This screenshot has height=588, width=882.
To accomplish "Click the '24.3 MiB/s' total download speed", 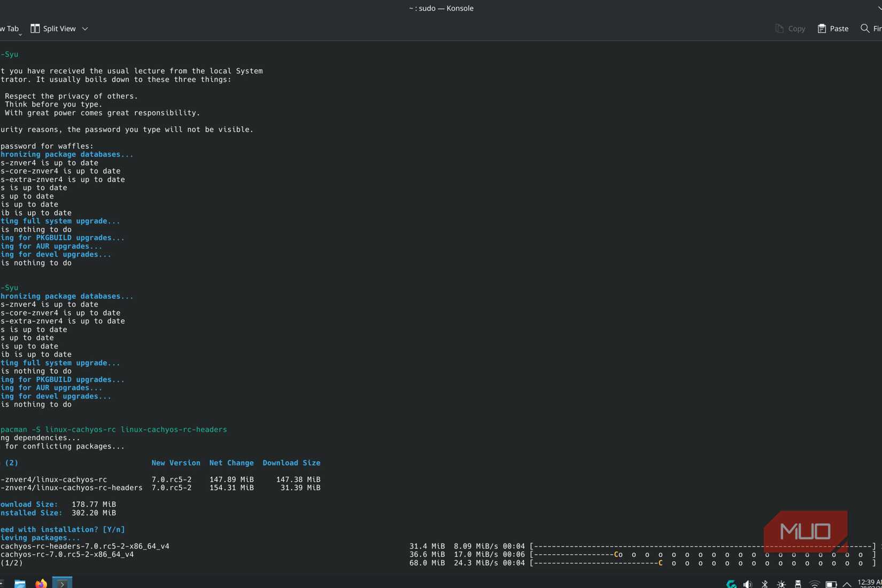I will click(476, 563).
